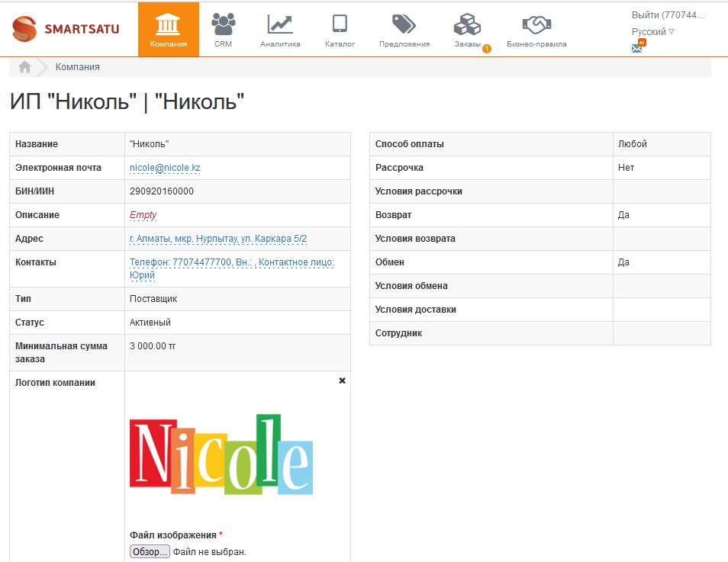Open the messages envelope icon
Image resolution: width=728 pixels, height=562 pixels.
[x=637, y=48]
